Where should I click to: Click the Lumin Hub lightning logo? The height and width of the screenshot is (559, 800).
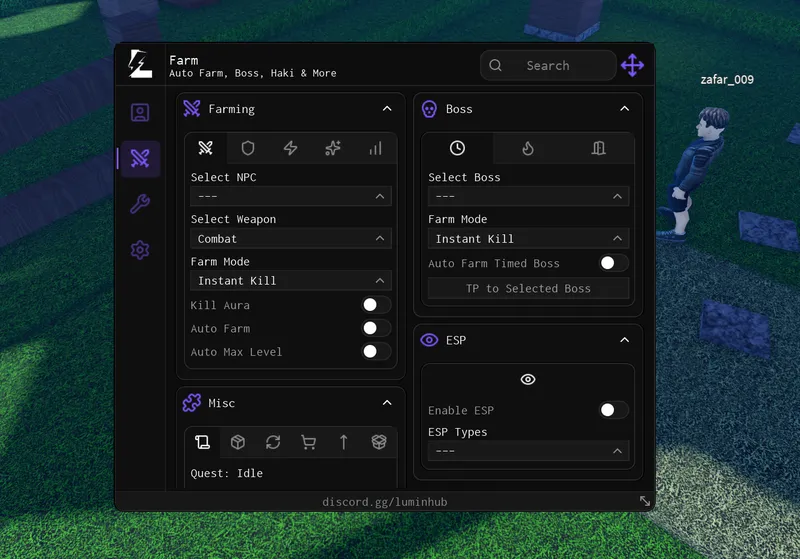(140, 64)
